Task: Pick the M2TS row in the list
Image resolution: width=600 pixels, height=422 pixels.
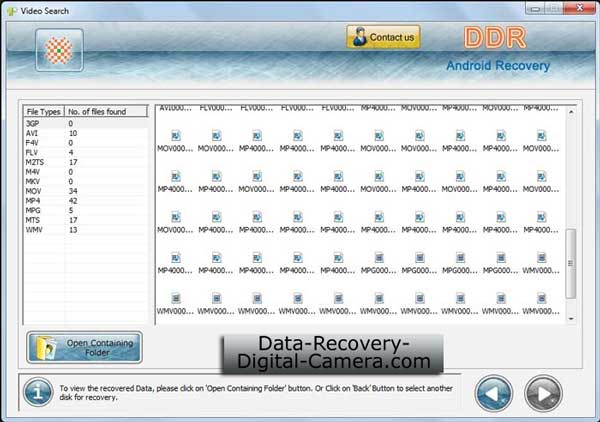Action: tap(35, 162)
